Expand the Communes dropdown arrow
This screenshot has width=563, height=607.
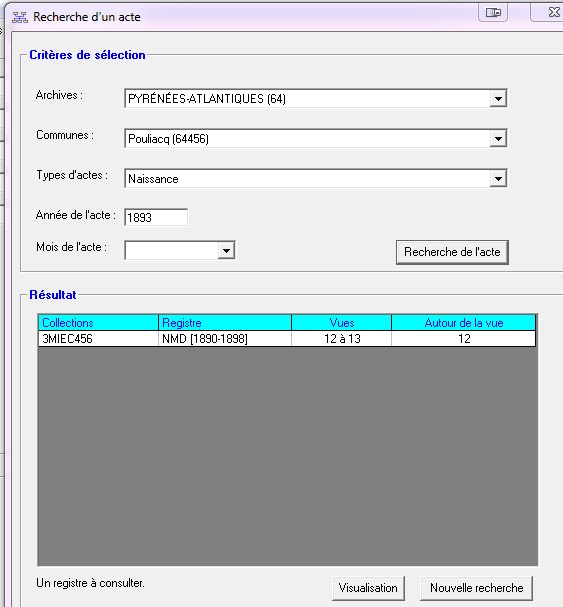pos(498,139)
